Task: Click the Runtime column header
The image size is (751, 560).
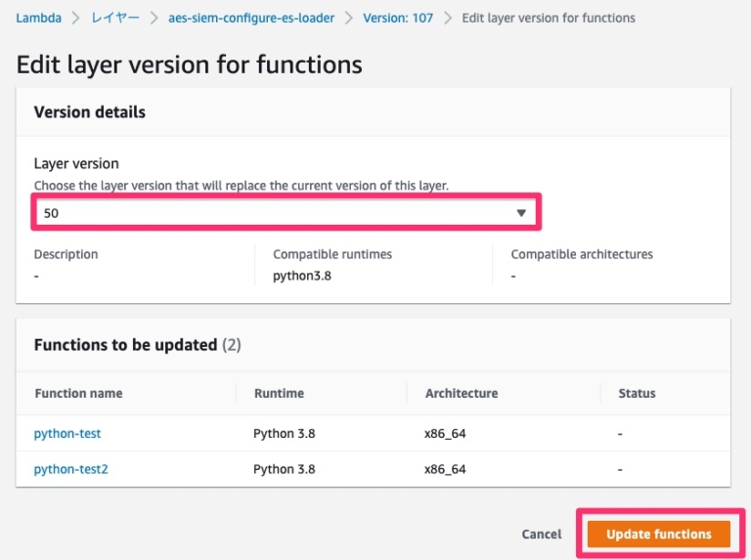Action: click(x=279, y=393)
